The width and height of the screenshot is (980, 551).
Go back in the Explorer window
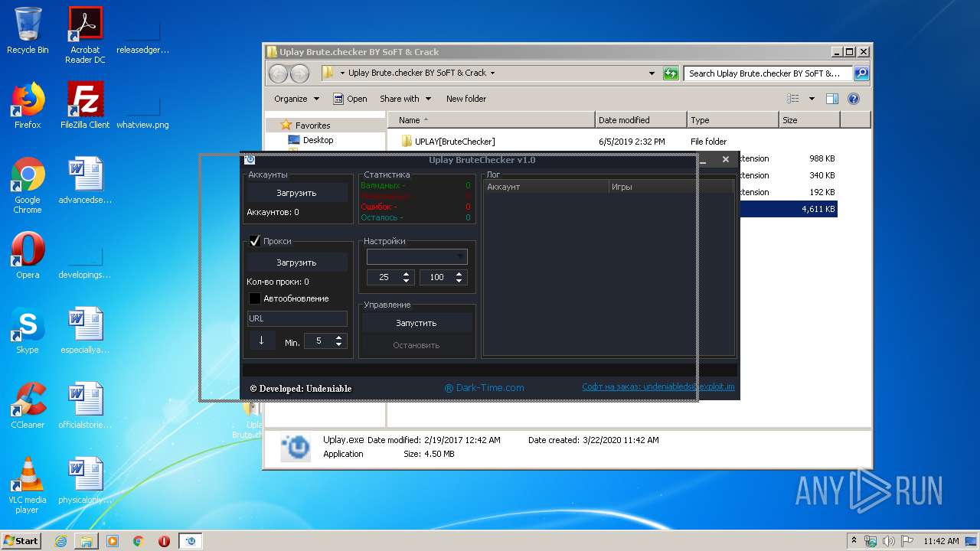coord(279,73)
